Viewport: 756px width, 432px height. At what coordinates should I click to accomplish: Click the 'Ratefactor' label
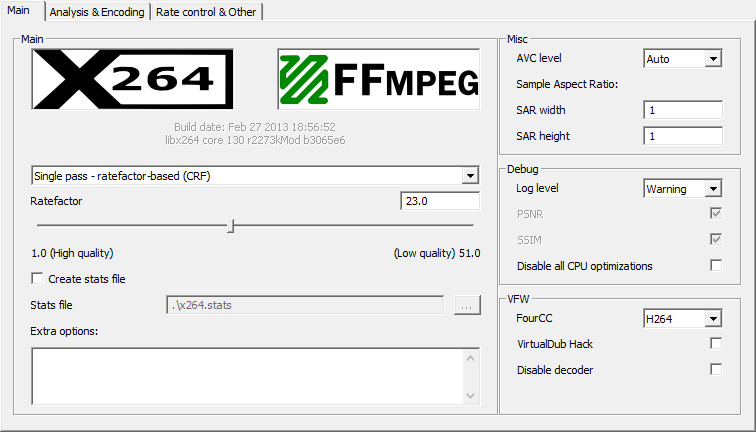[x=56, y=201]
